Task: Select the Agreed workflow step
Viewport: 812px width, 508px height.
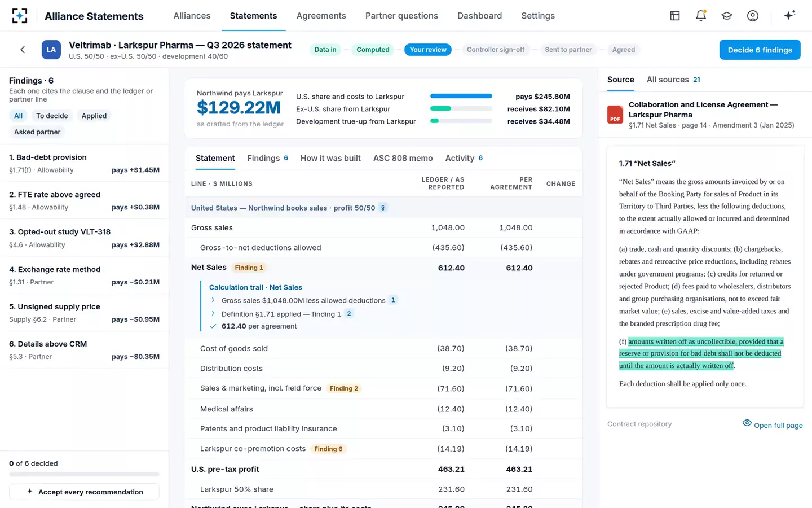Action: pyautogui.click(x=624, y=50)
